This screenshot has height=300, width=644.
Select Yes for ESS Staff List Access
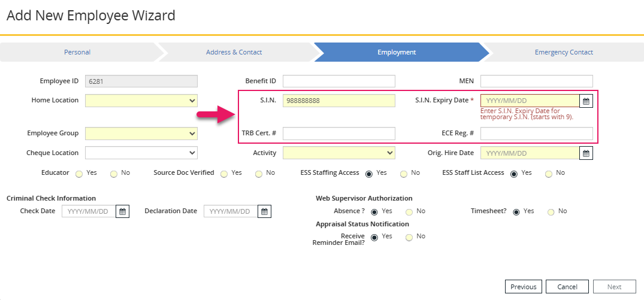pos(514,174)
